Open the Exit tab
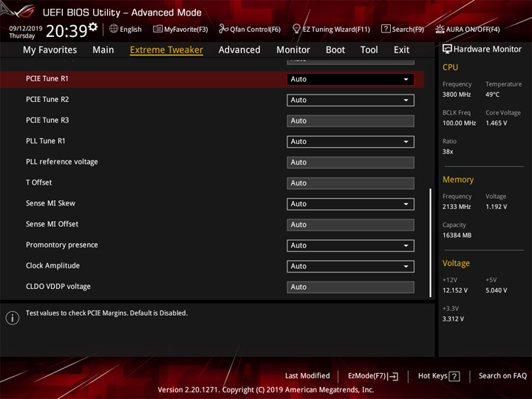This screenshot has width=532, height=399. pyautogui.click(x=401, y=50)
